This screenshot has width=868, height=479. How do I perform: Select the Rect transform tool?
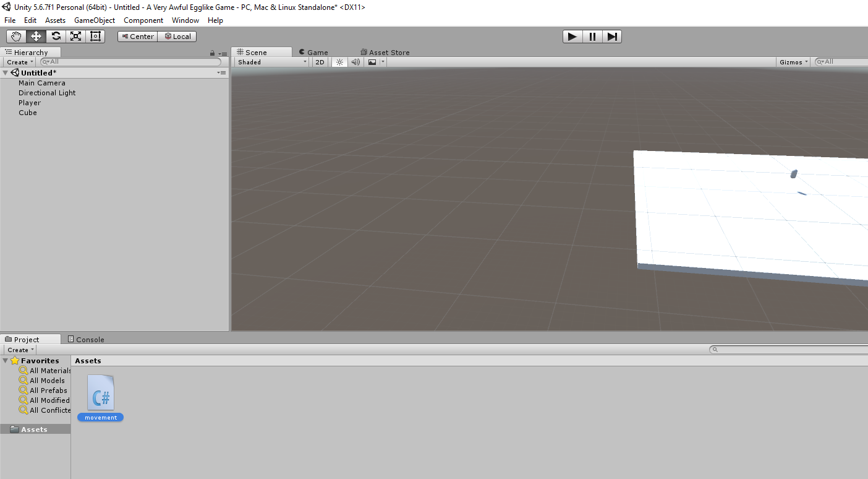95,37
